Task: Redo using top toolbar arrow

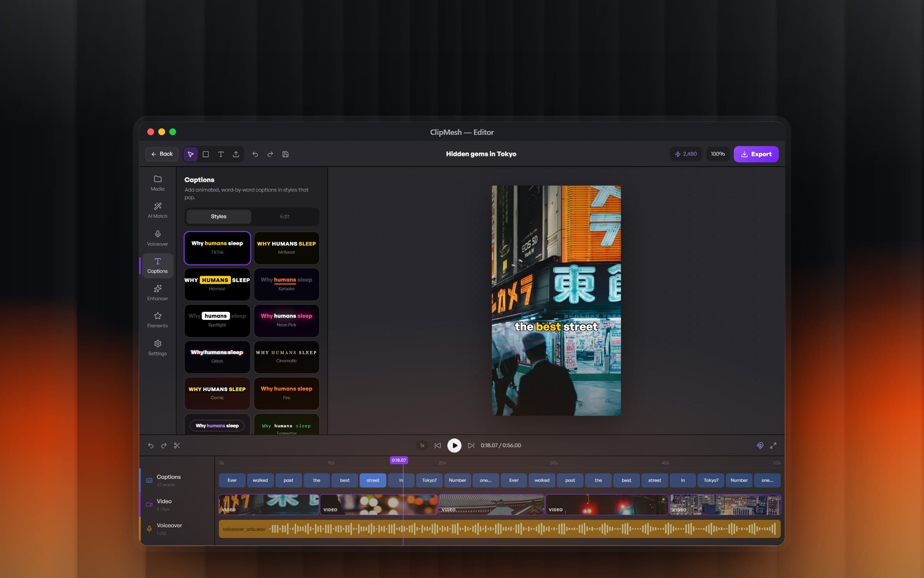Action: coord(270,154)
